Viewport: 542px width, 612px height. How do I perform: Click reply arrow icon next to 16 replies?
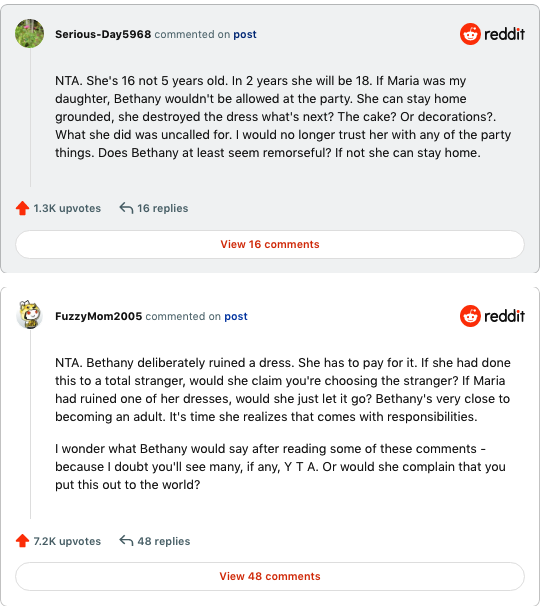126,208
